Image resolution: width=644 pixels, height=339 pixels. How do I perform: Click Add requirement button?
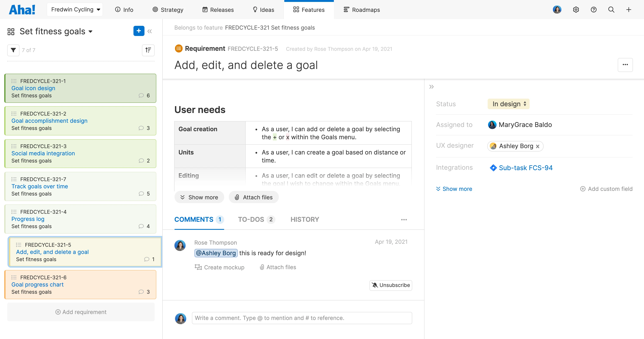click(x=81, y=312)
